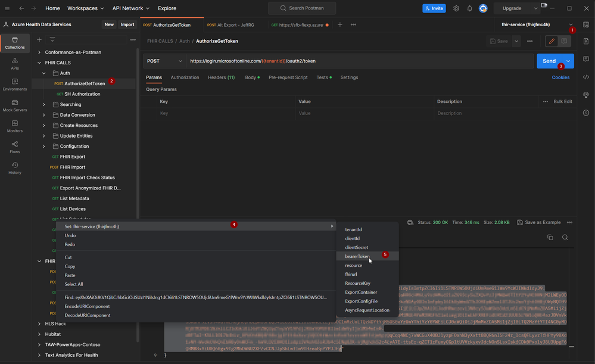The image size is (595, 364).
Task: Open the Collections sidebar panel
Action: tap(15, 43)
